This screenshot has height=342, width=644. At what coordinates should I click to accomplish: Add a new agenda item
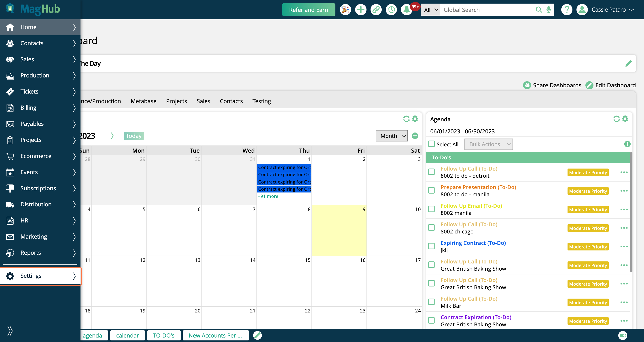coord(627,144)
